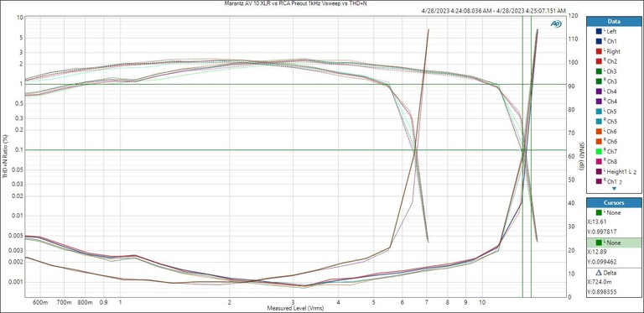Expand more legend entries with down arrow
644x313 pixels.
point(614,189)
